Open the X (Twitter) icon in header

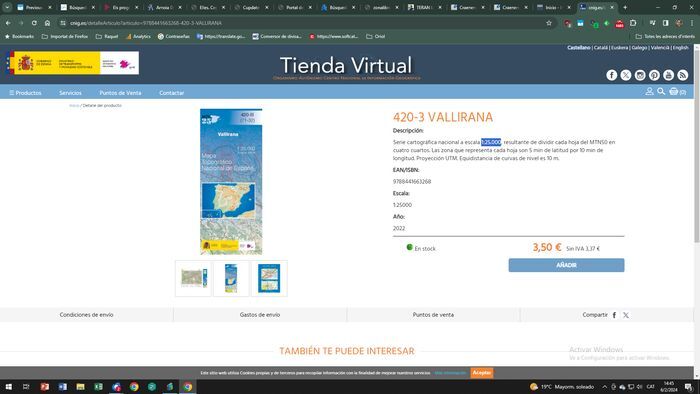626,75
